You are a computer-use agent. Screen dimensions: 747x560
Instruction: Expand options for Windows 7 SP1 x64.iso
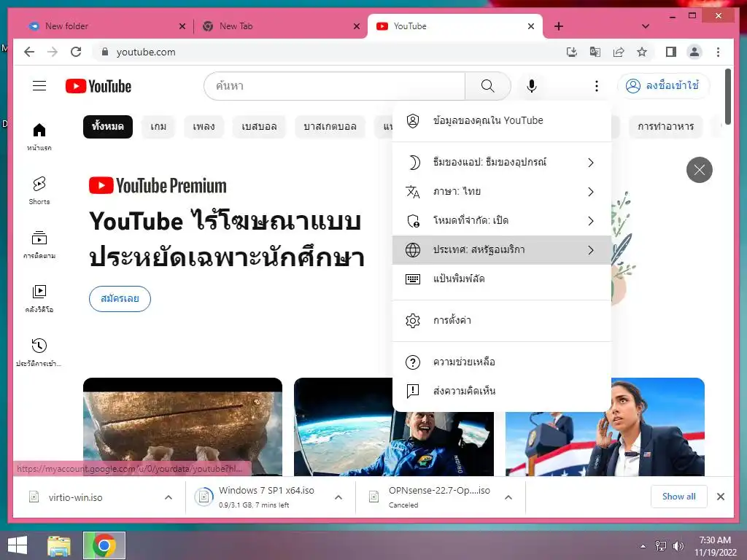338,497
